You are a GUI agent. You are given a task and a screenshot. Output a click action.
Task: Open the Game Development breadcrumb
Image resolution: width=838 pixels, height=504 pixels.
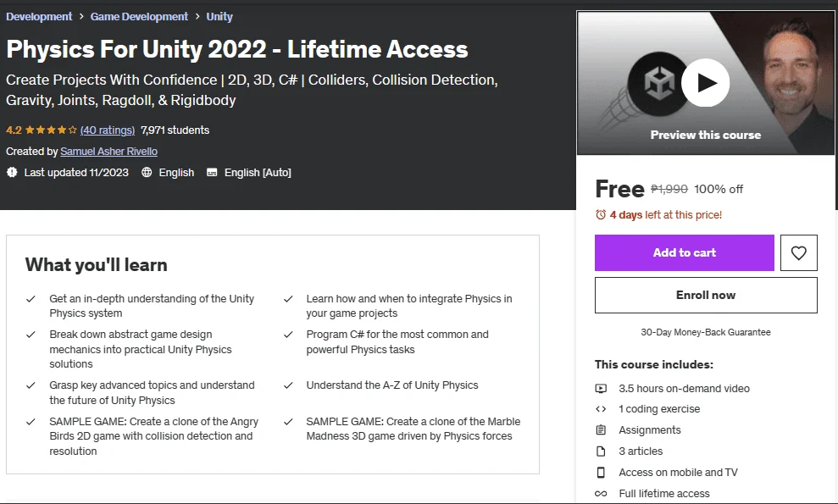[x=139, y=17]
